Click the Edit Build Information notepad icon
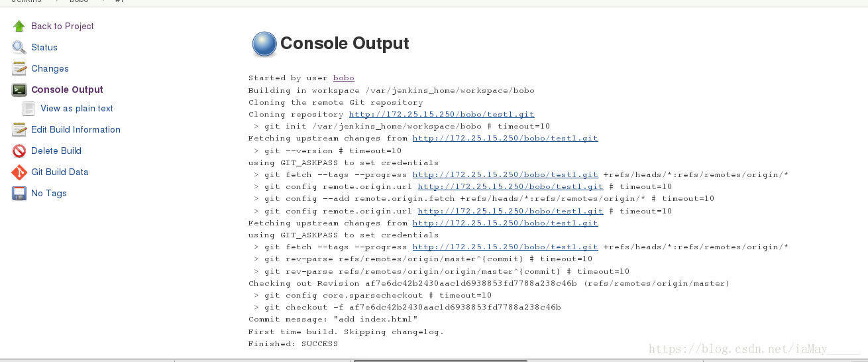This screenshot has height=362, width=868. click(x=19, y=129)
